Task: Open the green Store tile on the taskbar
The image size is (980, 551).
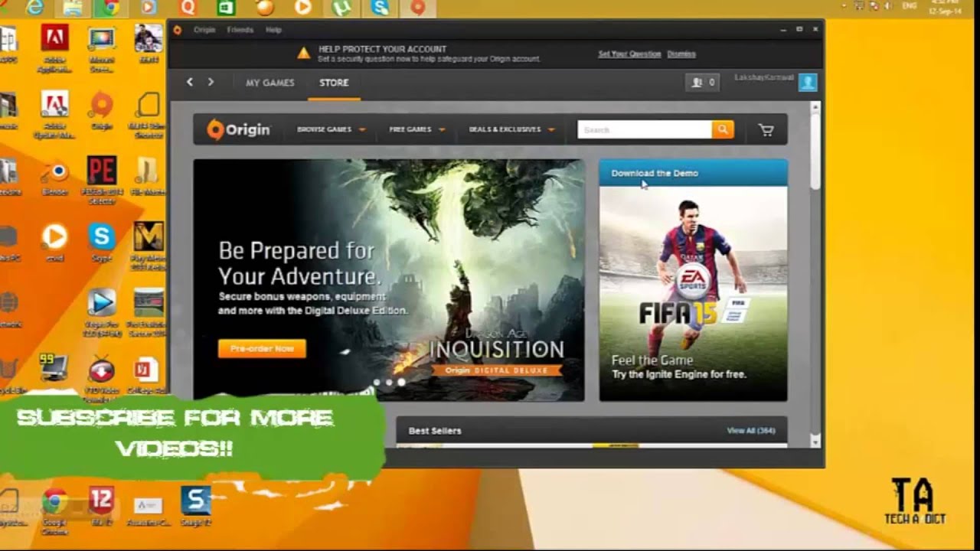Action: pyautogui.click(x=226, y=8)
